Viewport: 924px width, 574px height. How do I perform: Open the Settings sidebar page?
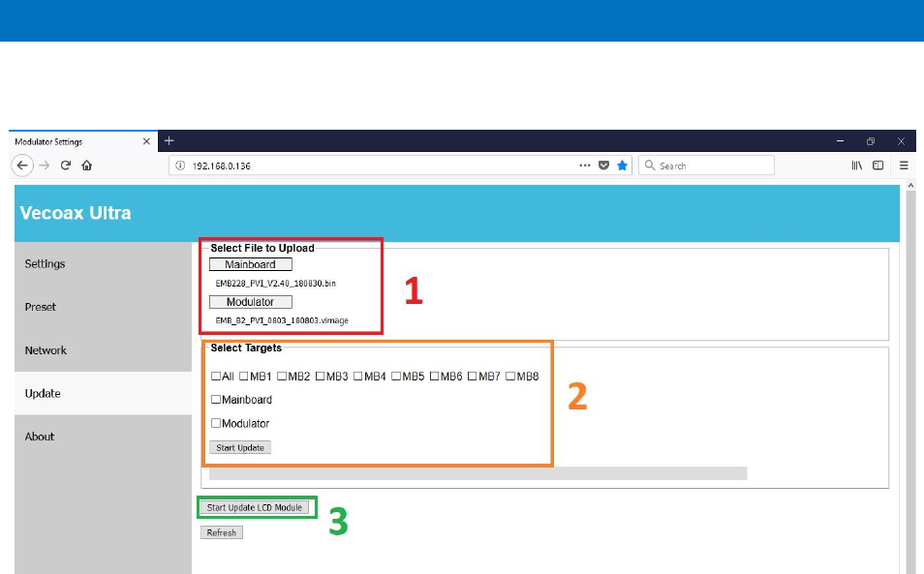(x=103, y=263)
